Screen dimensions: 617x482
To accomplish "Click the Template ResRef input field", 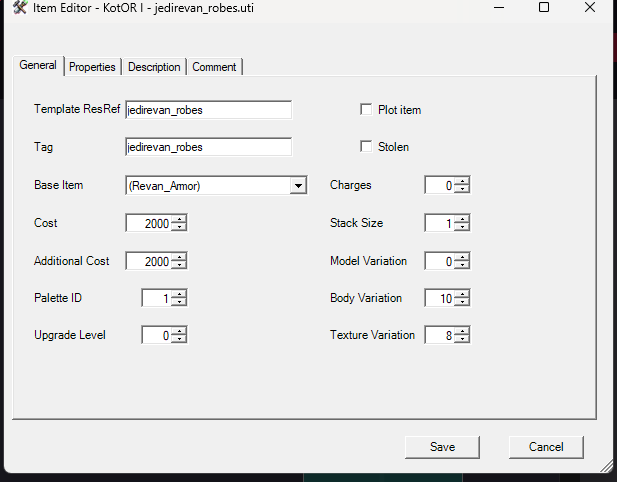I will [209, 110].
